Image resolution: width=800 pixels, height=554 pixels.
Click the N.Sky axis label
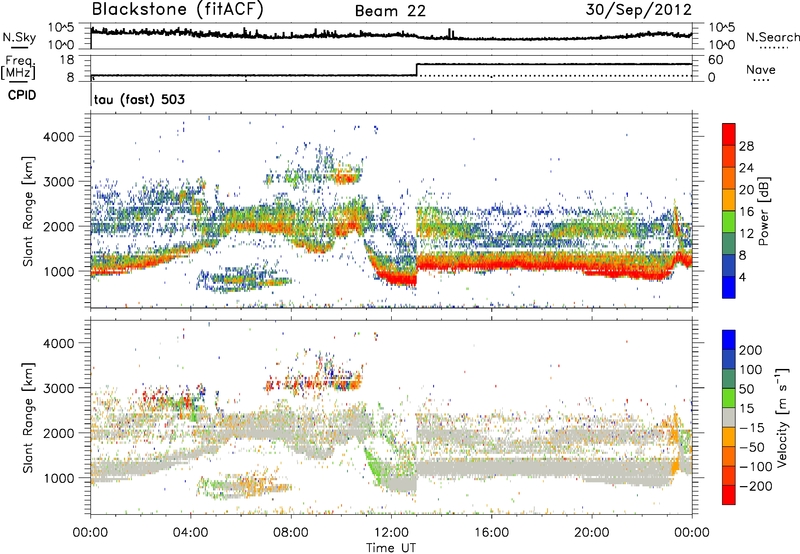click(x=19, y=37)
